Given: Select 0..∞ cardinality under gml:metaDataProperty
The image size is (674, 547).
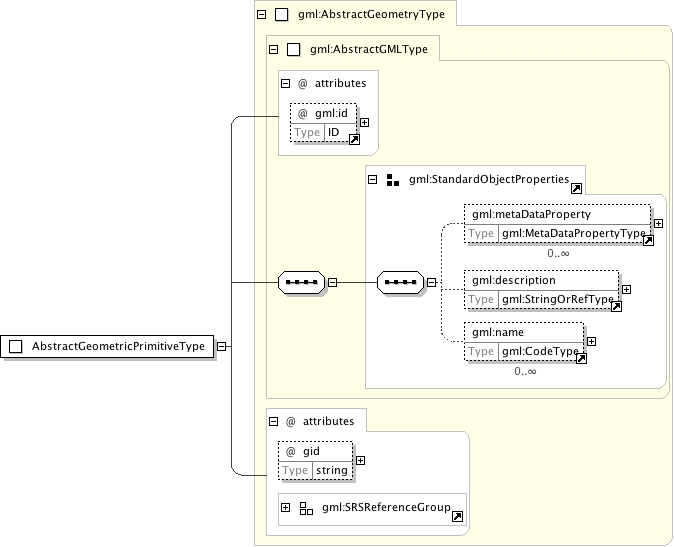Looking at the screenshot, I should pyautogui.click(x=558, y=254).
